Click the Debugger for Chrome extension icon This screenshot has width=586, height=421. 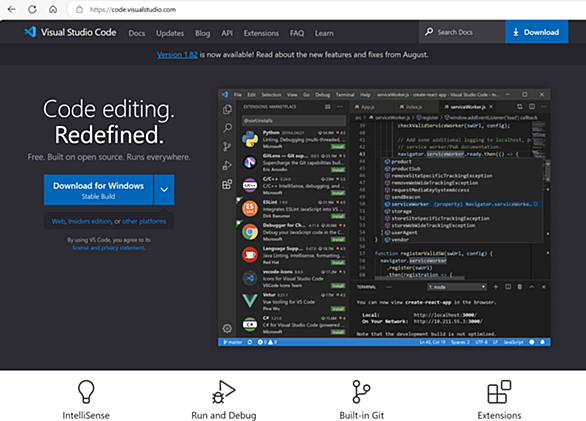tap(250, 232)
